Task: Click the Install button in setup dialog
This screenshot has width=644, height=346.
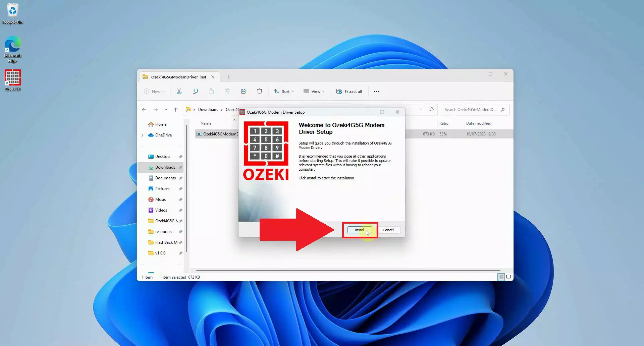Action: [359, 230]
